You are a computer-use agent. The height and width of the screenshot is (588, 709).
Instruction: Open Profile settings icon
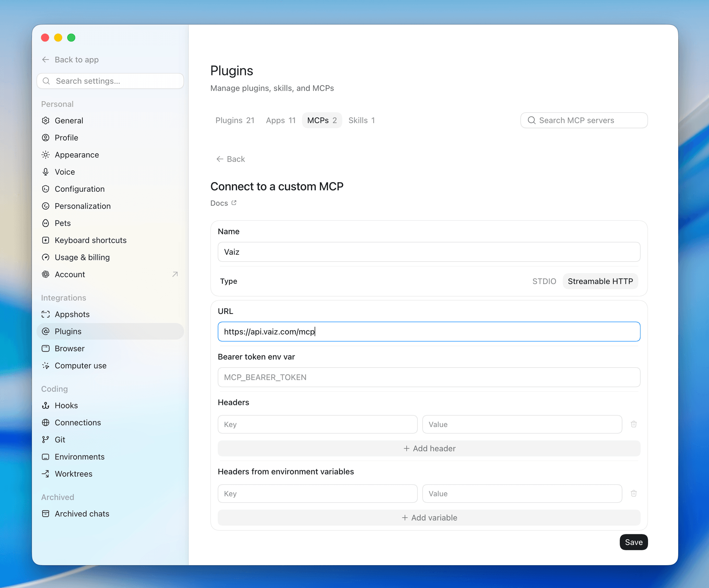point(45,137)
